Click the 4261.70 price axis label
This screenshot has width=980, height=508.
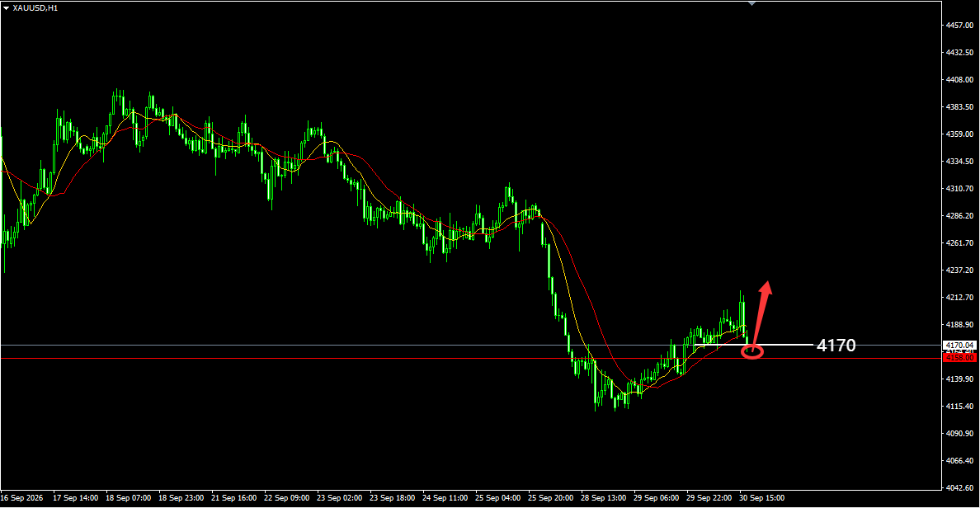click(x=959, y=243)
